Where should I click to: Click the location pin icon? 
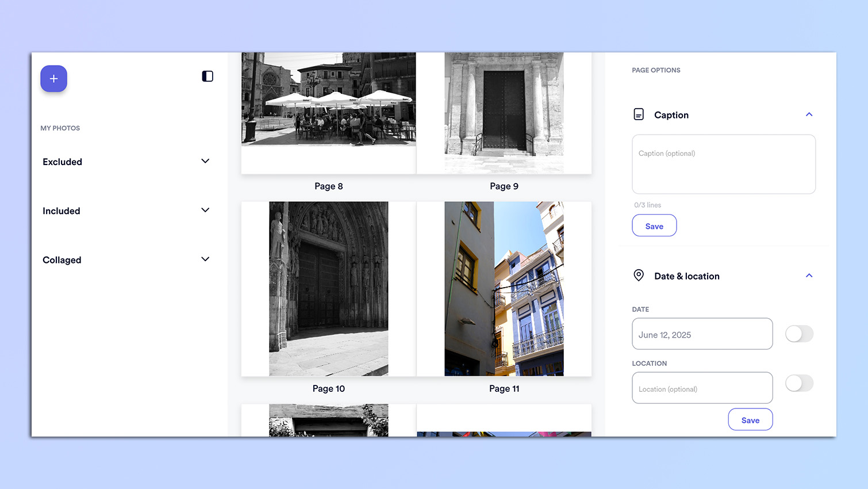pos(639,276)
